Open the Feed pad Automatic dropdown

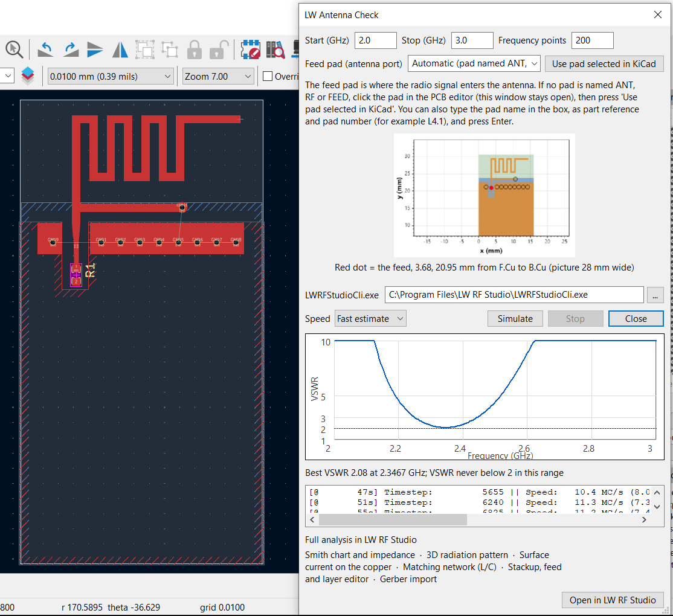(474, 63)
